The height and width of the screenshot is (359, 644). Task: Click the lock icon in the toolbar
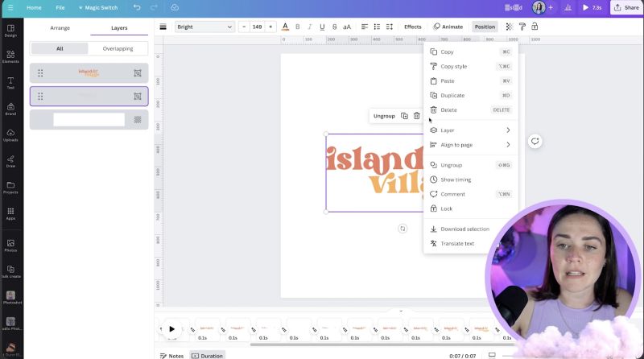click(535, 27)
